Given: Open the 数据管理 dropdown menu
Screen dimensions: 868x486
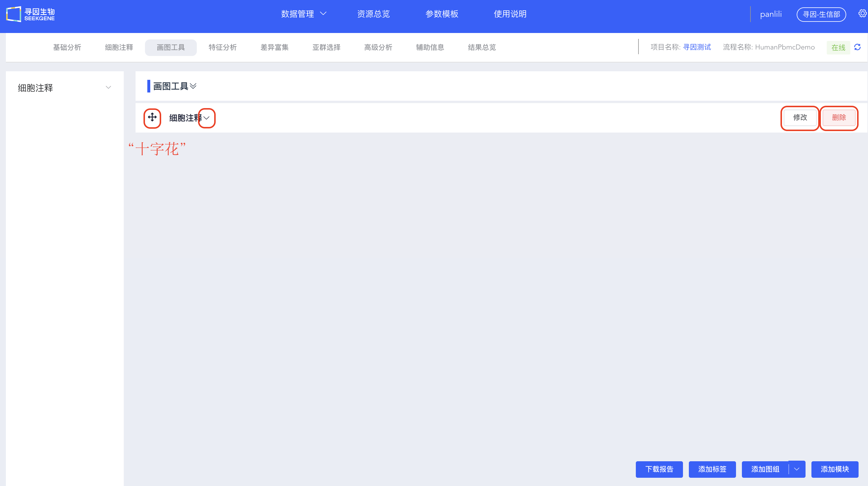Looking at the screenshot, I should pos(303,14).
